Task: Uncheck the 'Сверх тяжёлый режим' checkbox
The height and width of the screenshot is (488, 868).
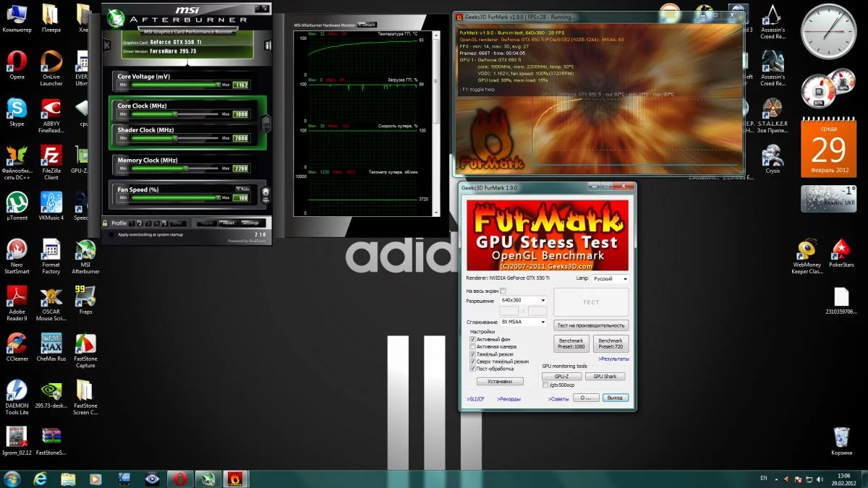Action: [472, 361]
